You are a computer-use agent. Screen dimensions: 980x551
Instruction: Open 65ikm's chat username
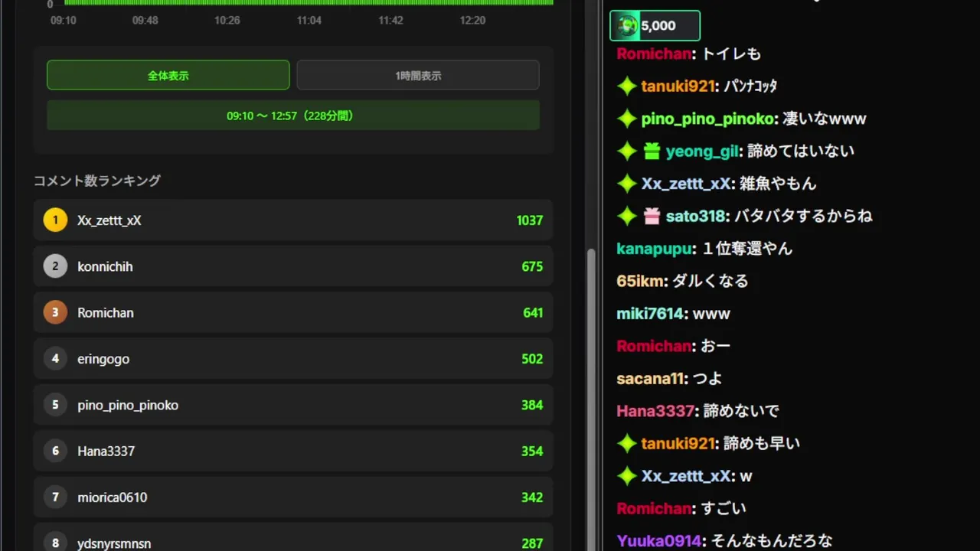[x=641, y=281]
